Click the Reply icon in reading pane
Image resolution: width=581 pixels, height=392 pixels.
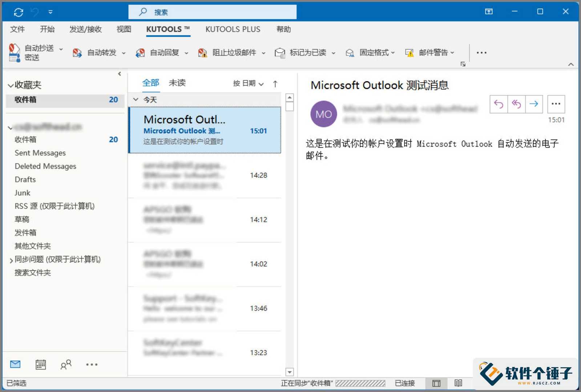tap(499, 104)
